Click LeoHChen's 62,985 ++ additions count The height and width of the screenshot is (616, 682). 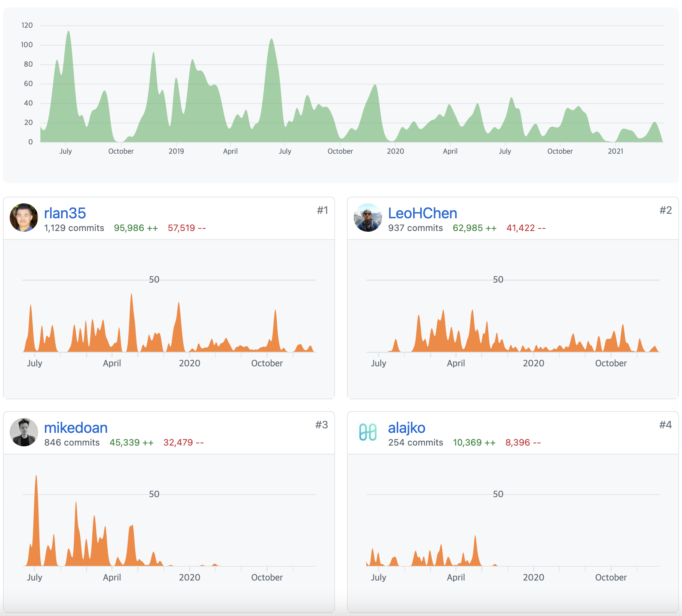coord(475,228)
